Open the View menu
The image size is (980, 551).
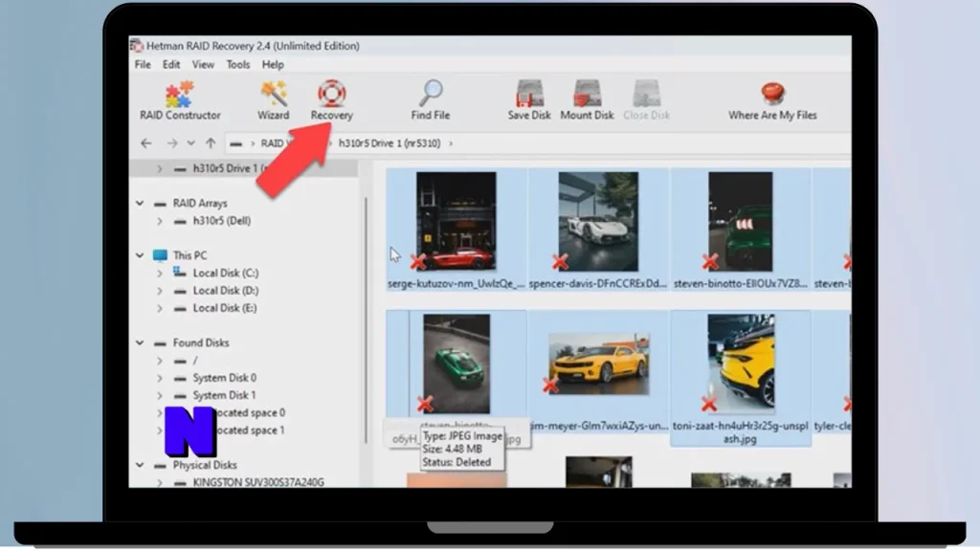click(203, 64)
